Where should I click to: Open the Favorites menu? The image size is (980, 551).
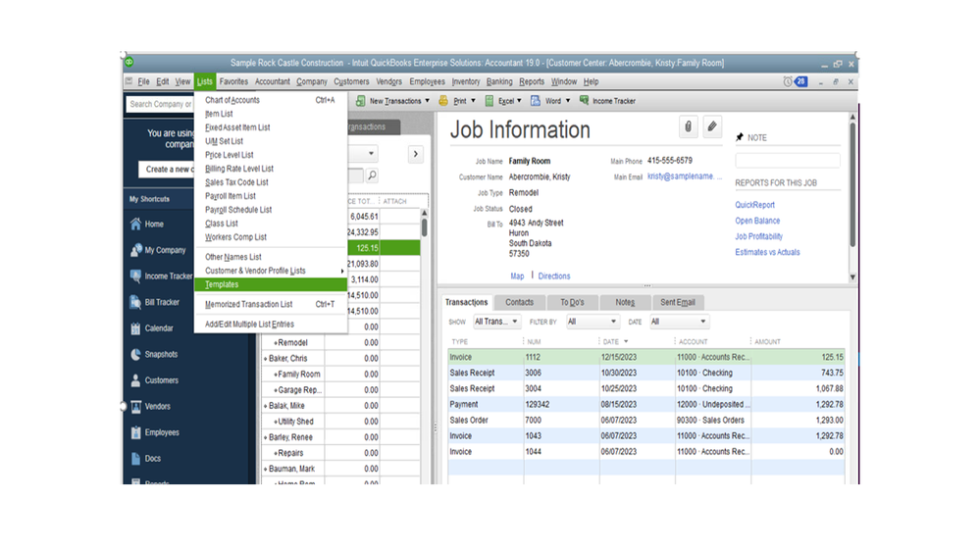pyautogui.click(x=233, y=81)
